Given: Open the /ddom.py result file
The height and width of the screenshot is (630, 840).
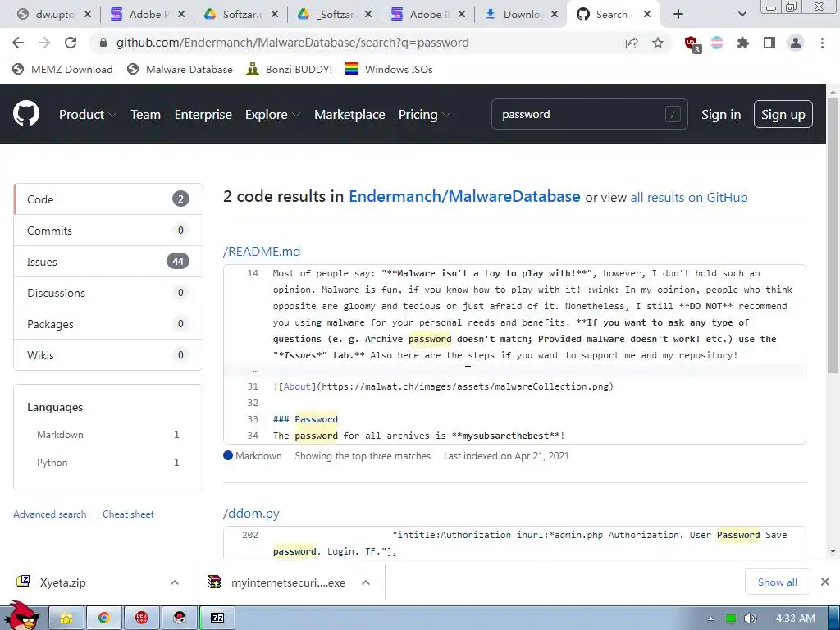Looking at the screenshot, I should pos(251,514).
